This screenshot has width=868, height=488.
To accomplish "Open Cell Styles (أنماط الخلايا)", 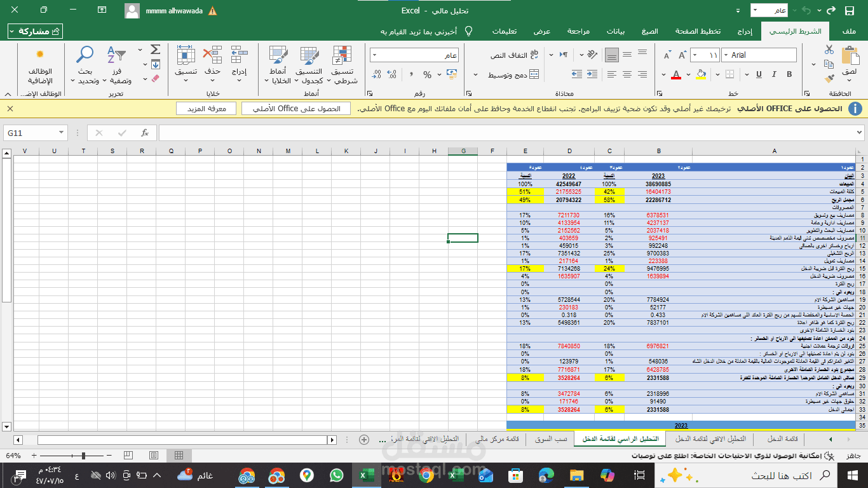I will pos(278,65).
